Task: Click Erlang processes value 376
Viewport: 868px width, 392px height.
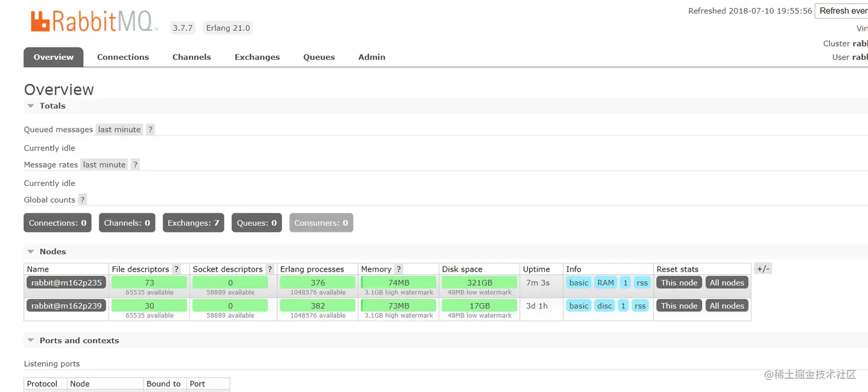Action: (317, 282)
